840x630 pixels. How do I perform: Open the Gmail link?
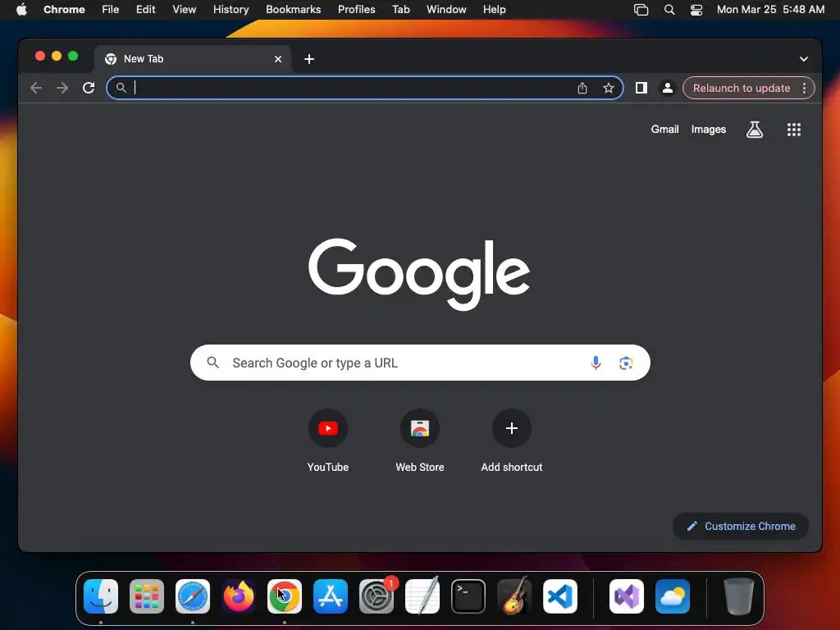click(664, 129)
